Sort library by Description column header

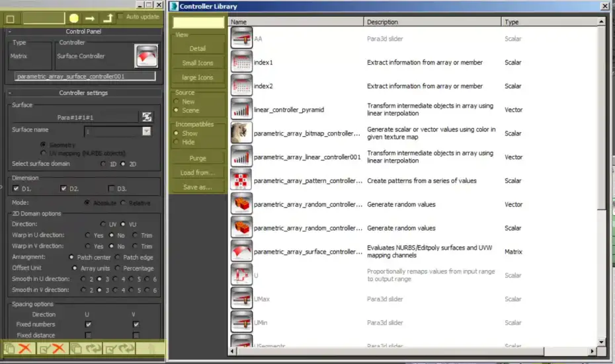click(x=432, y=22)
